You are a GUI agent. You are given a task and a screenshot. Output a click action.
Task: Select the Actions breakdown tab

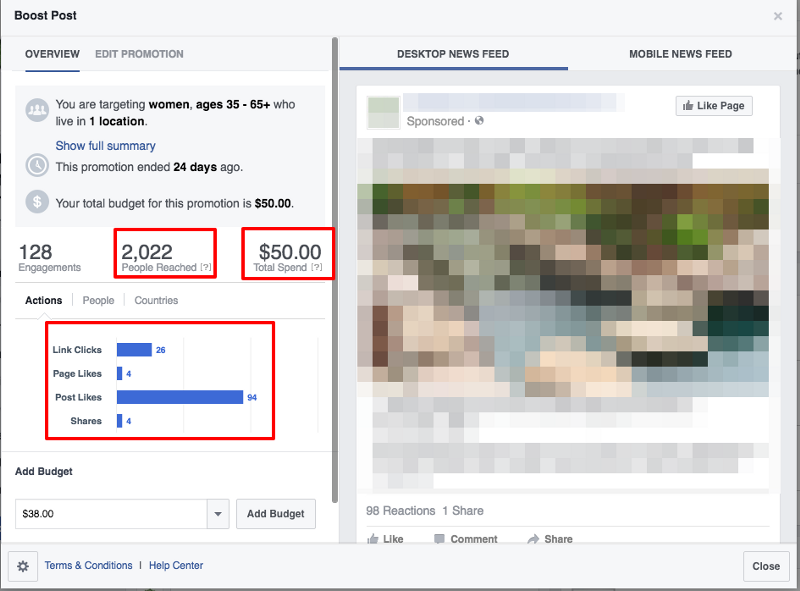[x=44, y=300]
